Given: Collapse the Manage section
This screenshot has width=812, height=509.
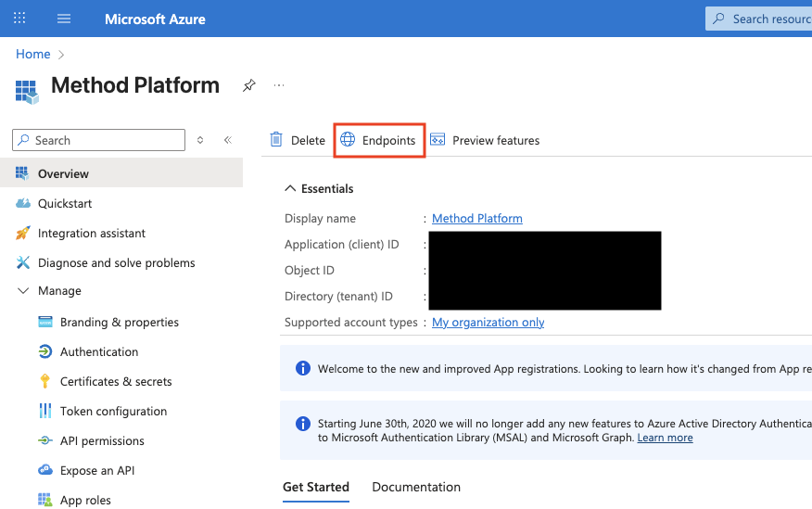Looking at the screenshot, I should point(23,291).
